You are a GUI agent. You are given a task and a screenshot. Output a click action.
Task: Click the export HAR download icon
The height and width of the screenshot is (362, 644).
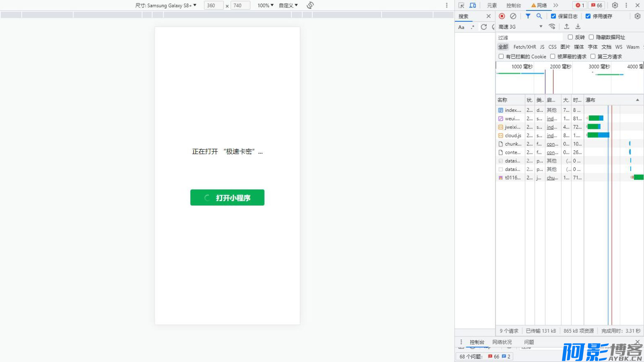coord(578,26)
